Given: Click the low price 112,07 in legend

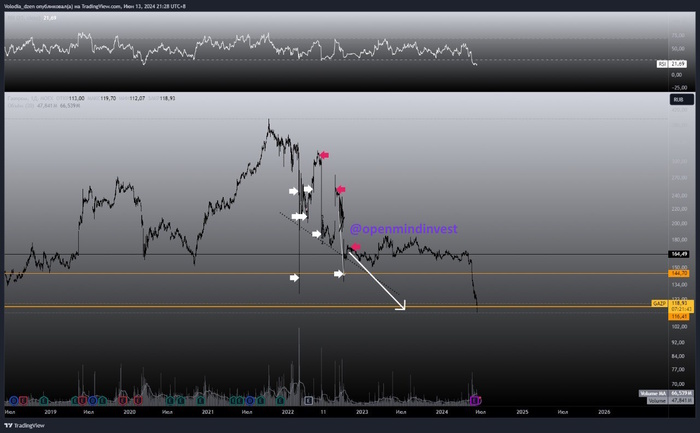Looking at the screenshot, I should click(137, 98).
